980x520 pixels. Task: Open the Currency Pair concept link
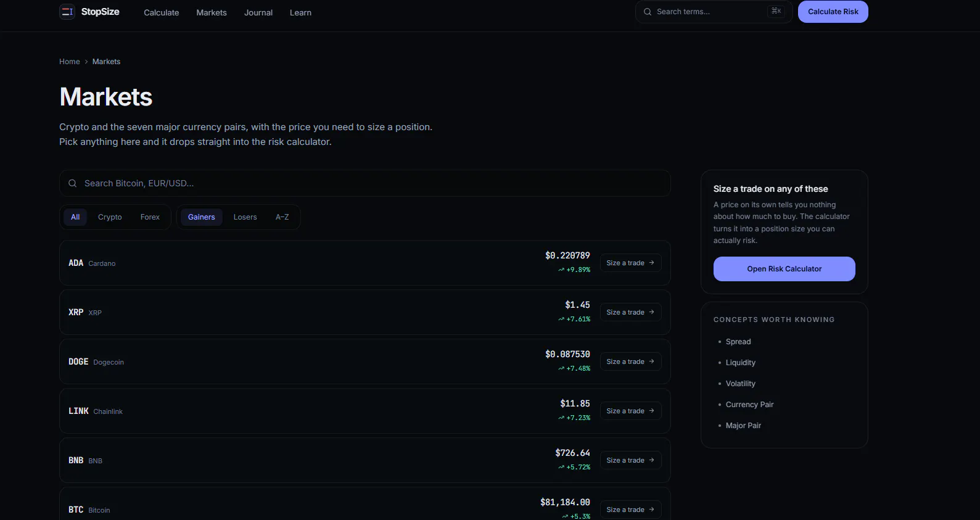(749, 405)
